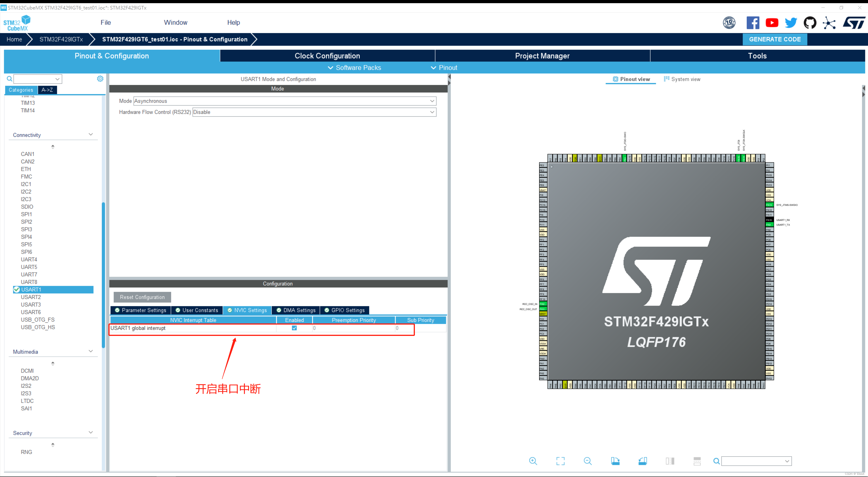The width and height of the screenshot is (868, 477).
Task: Open the Twitter link icon
Action: 791,23
